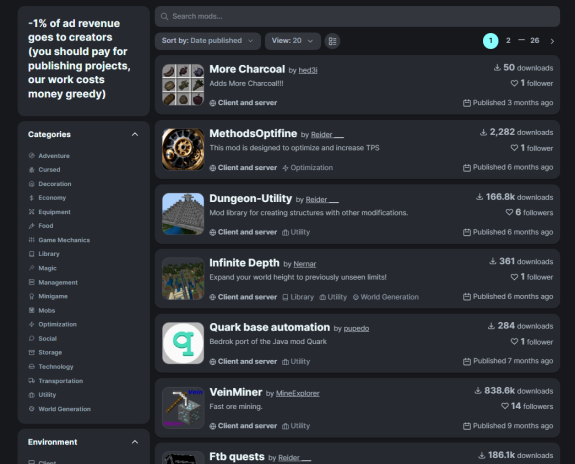This screenshot has width=575, height=464.
Task: Filter by the Minigame category
Action: point(48,296)
